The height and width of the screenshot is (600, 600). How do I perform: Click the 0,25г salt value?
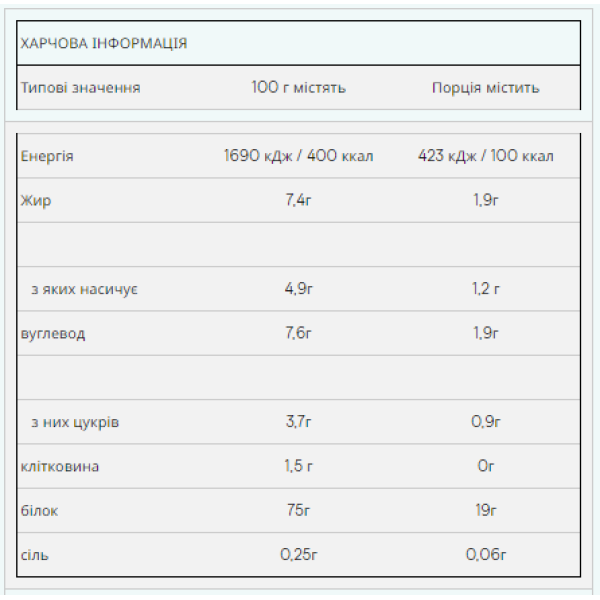pos(299,554)
